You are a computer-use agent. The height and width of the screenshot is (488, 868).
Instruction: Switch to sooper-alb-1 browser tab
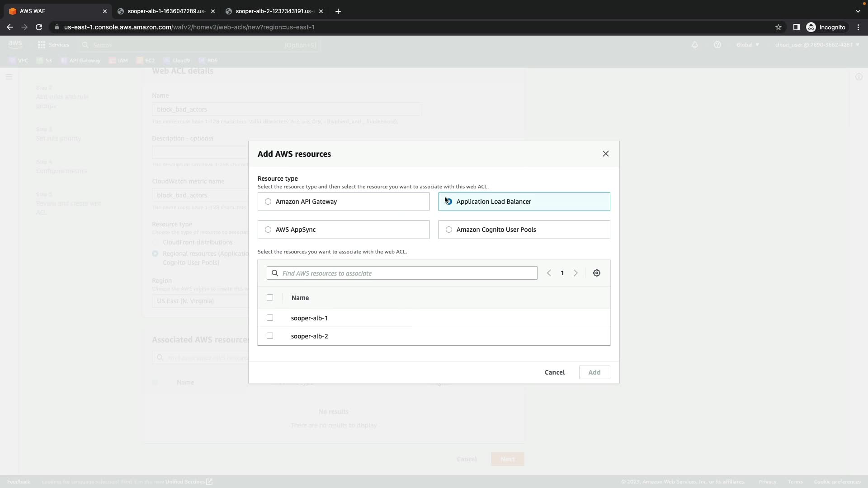coord(165,11)
